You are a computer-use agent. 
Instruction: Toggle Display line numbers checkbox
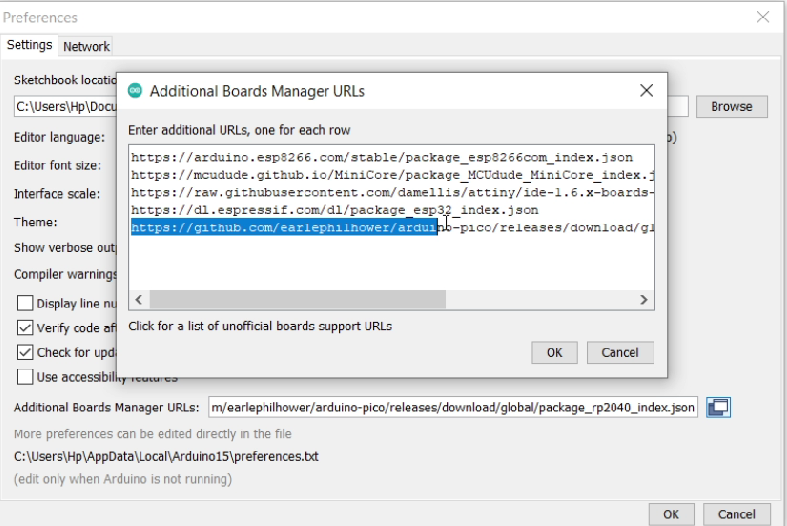point(25,303)
